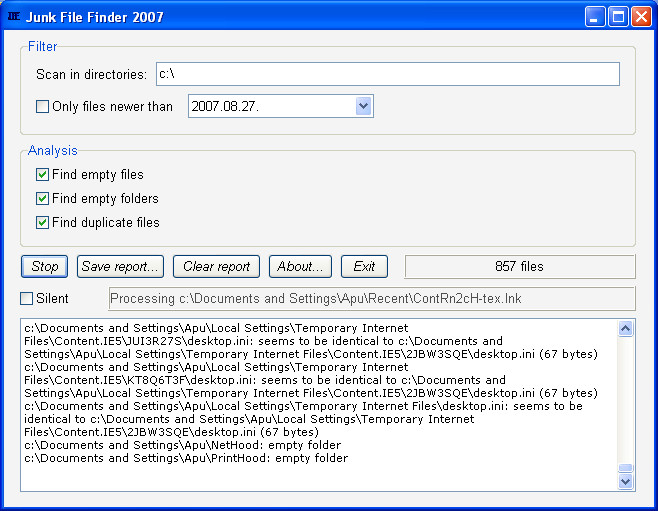Click the Analysis group label

pos(52,150)
